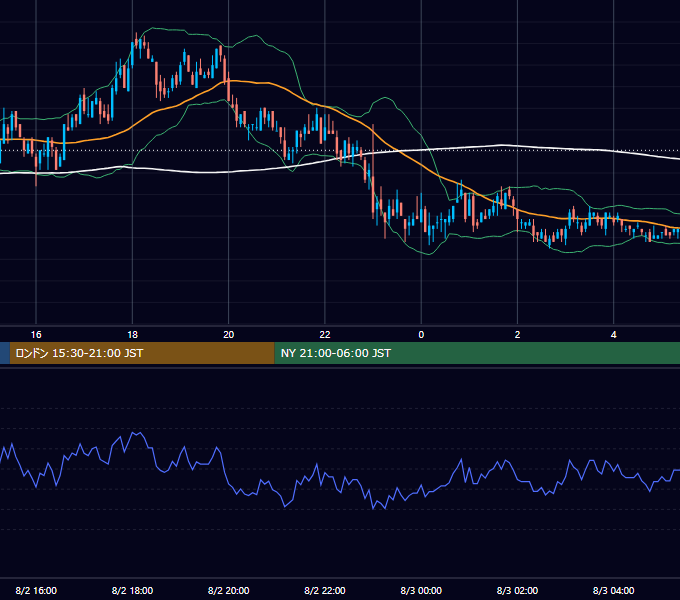Click the 8/2 20:00 date label
680x600 pixels.
pos(229,590)
